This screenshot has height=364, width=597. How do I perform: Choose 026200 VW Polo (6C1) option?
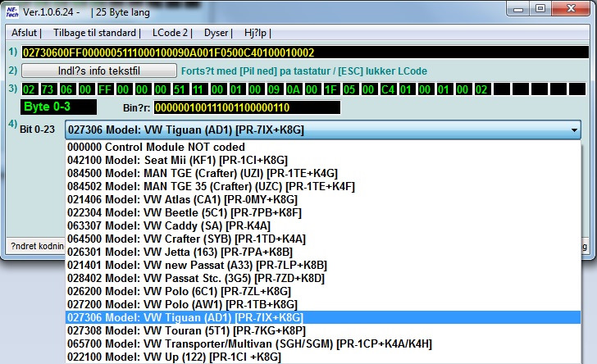coord(323,292)
